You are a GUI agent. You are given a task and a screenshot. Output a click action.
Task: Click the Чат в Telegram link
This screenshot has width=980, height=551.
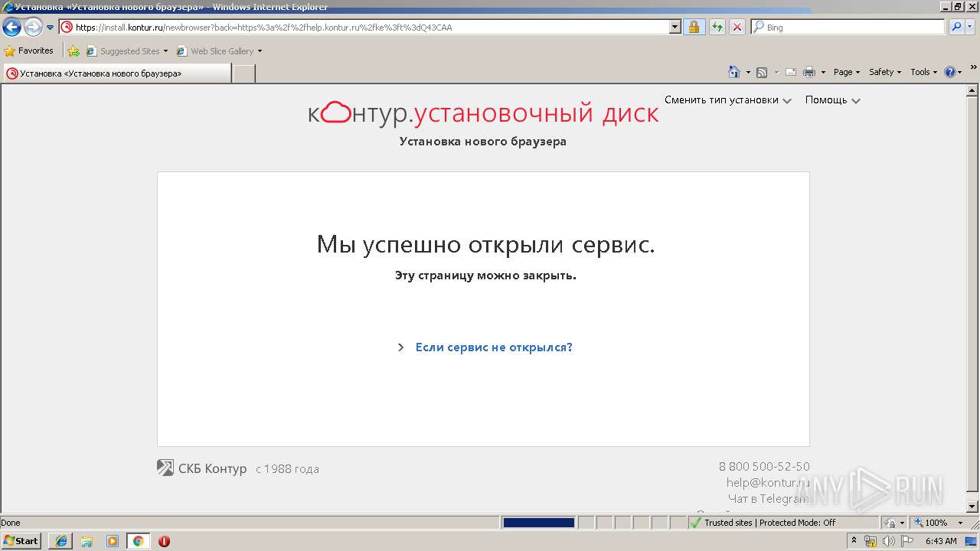point(768,498)
